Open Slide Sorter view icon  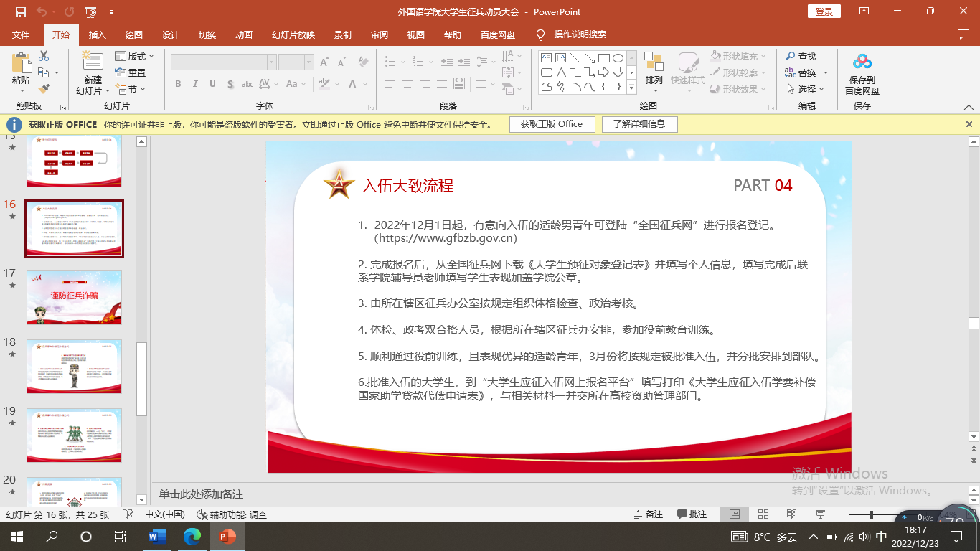point(763,514)
